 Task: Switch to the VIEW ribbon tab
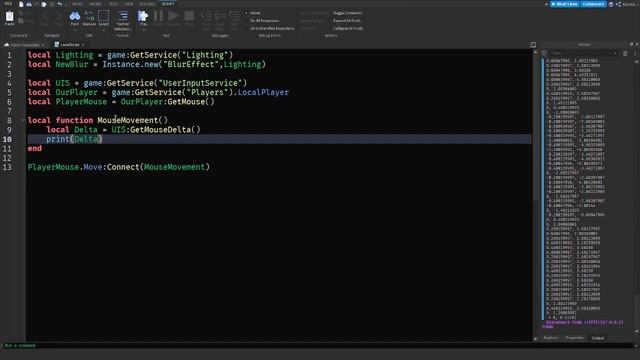(x=129, y=4)
